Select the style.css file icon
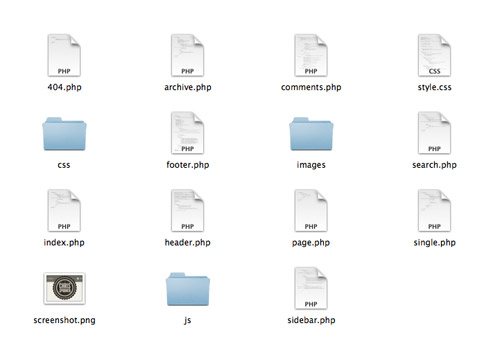This screenshot has width=500, height=364. coord(434,55)
